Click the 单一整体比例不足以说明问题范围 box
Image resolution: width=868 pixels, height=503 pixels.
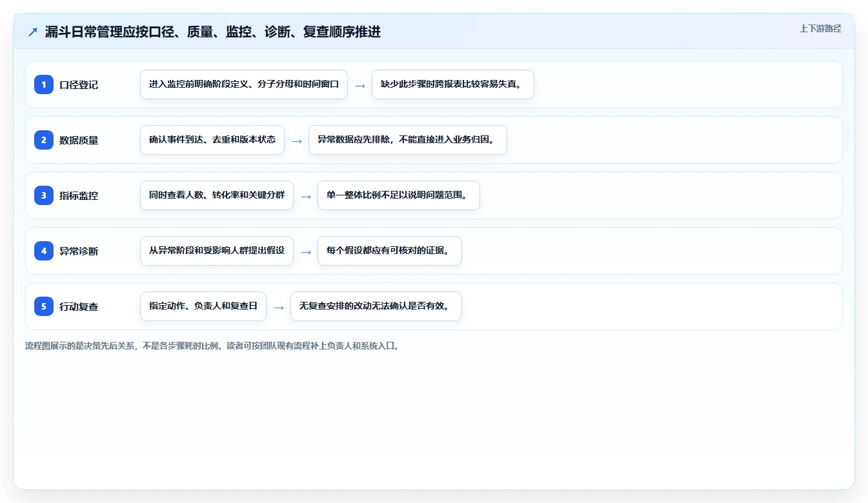399,195
